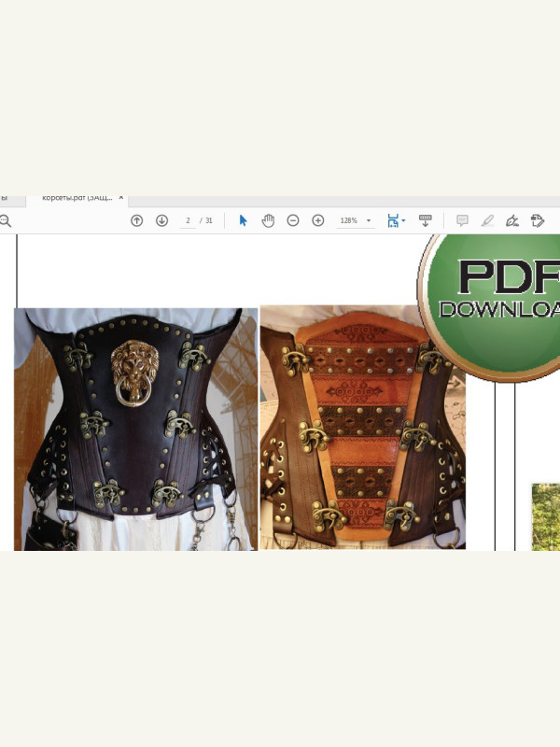The width and height of the screenshot is (560, 747).
Task: Click the scrolling mode download-arrow icon
Action: [425, 220]
